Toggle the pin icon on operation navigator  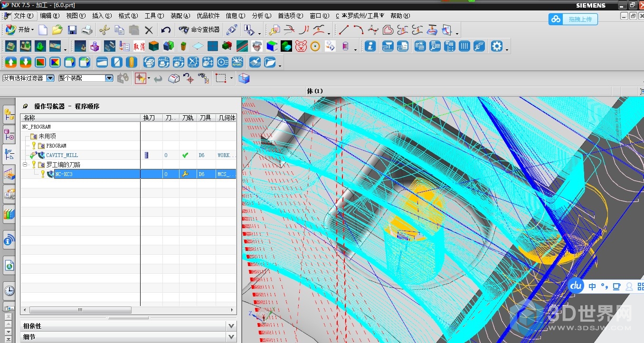click(25, 106)
